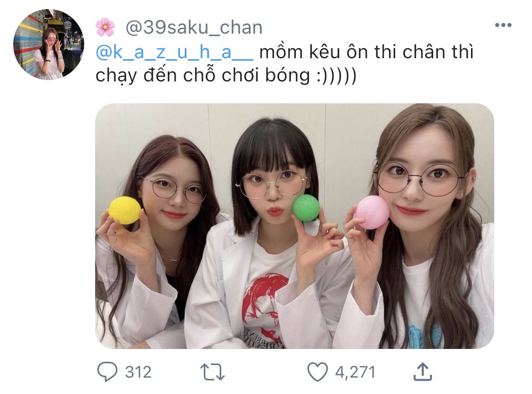Open the share upload icon
Image resolution: width=532 pixels, height=394 pixels.
pos(423,372)
